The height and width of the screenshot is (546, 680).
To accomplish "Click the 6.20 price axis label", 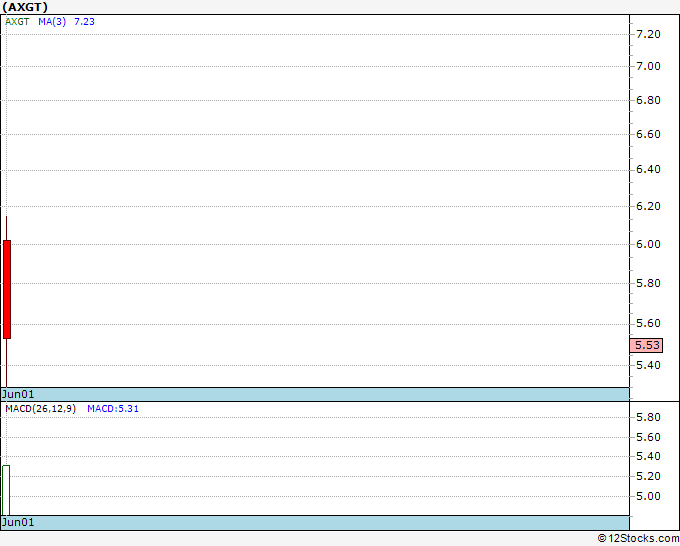I will point(648,206).
